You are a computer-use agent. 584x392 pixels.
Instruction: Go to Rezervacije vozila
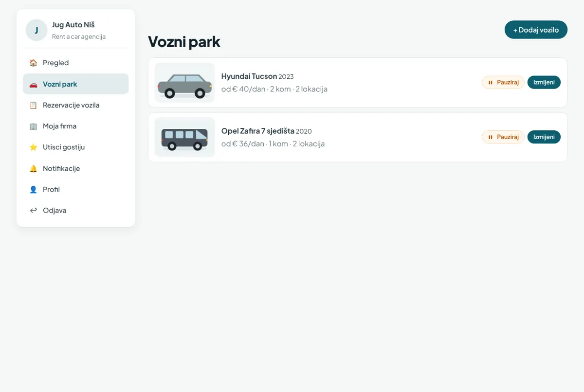pos(75,105)
